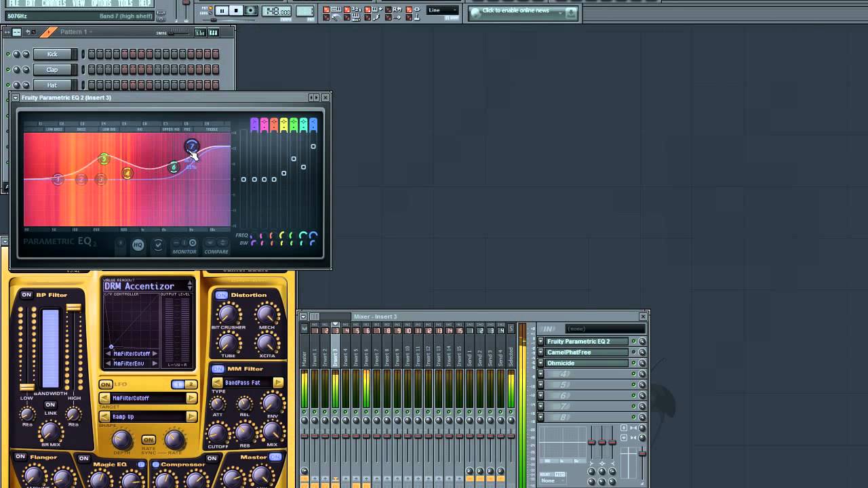Click the stop button in the transport bar
868x488 pixels.
(236, 11)
